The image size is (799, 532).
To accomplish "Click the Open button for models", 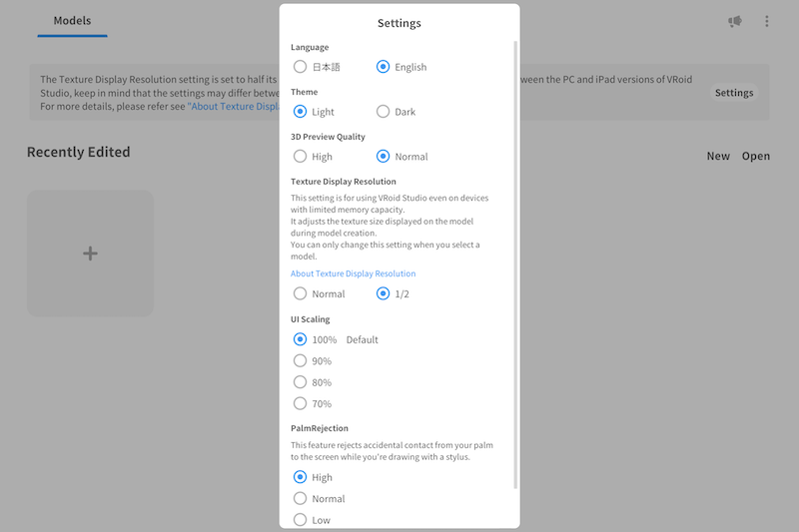I will pos(756,157).
